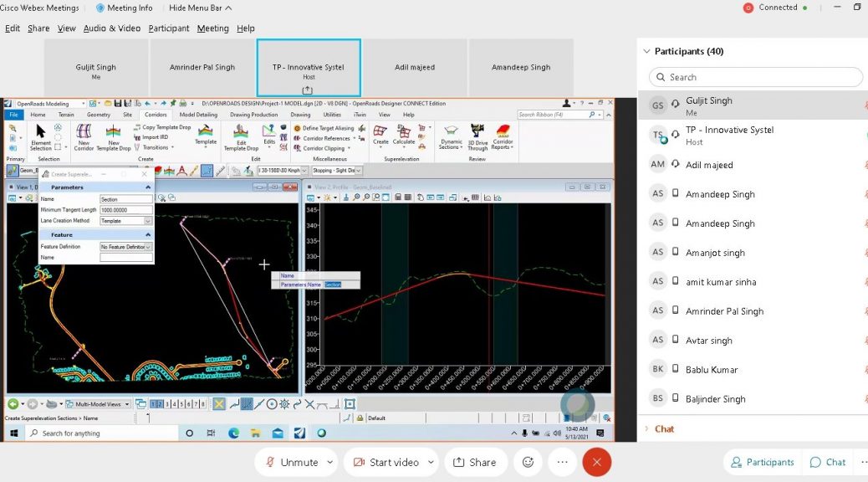Click the New Corridor tool
The image size is (868, 482).
(x=84, y=137)
